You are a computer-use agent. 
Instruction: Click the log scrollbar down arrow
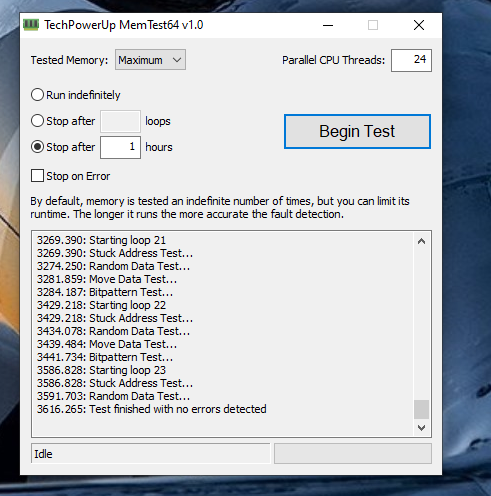point(421,427)
